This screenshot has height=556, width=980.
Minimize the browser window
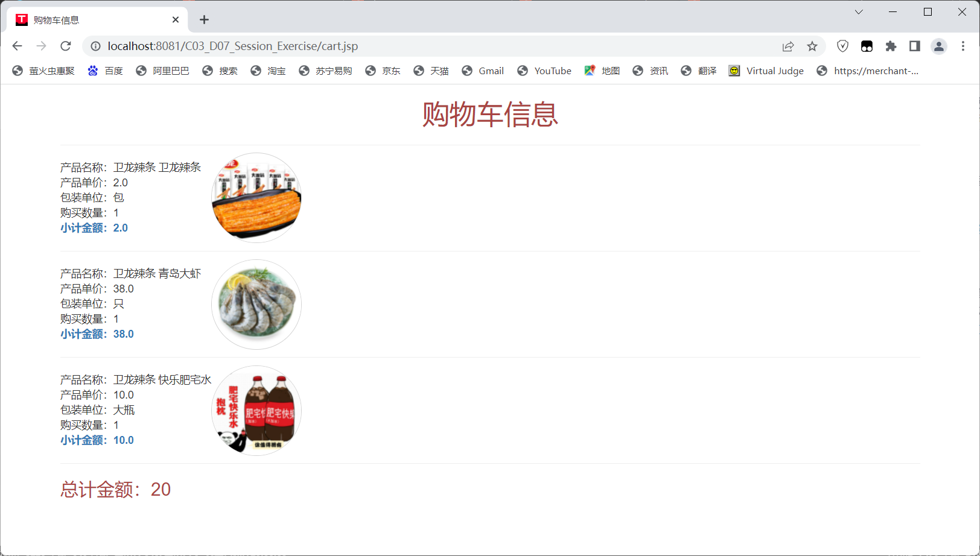[893, 12]
